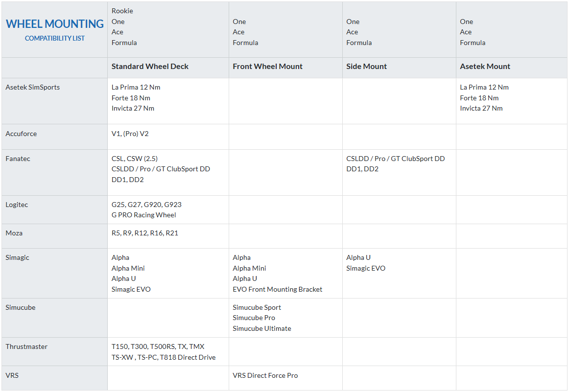This screenshot has height=392, width=569.
Task: Click CSLDD / Pro / GT ClubSport DD in Side Mount
Action: [395, 159]
